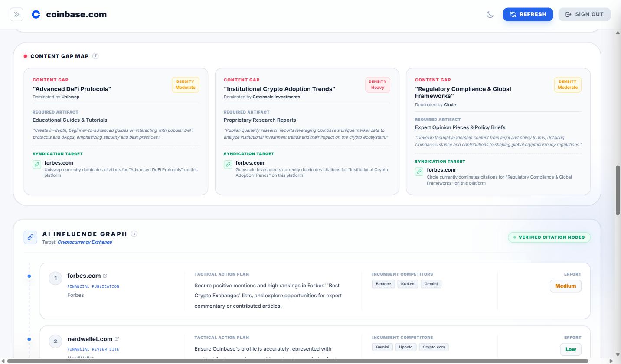621x364 pixels.
Task: Expand the collapsed sidebar with the chevrons
Action: coord(16,14)
